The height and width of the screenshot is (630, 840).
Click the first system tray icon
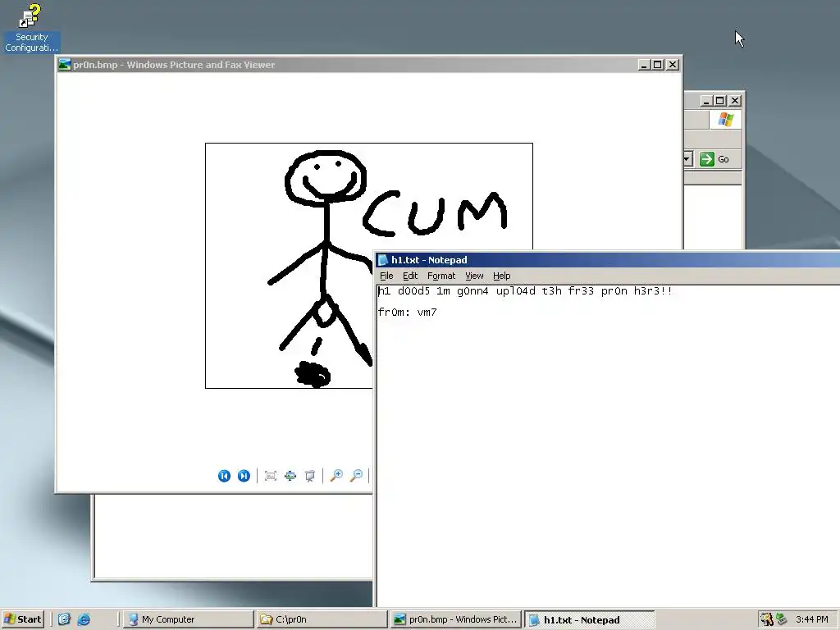click(x=767, y=619)
